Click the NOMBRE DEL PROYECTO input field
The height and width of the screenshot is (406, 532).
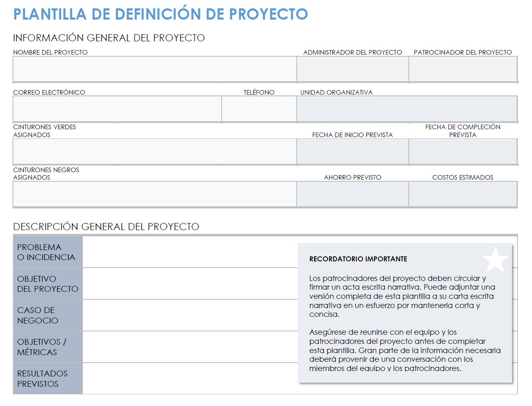[x=154, y=69]
